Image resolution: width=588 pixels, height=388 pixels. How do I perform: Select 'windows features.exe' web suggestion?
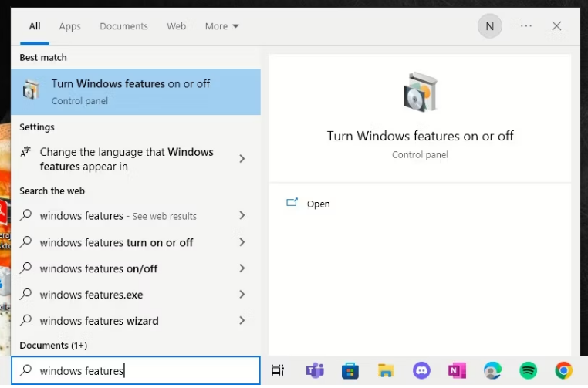coord(136,295)
